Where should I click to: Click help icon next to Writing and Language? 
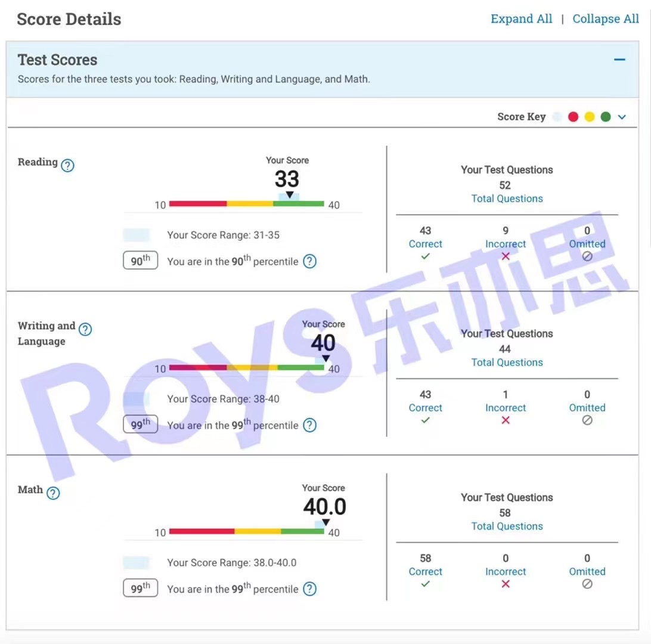85,329
